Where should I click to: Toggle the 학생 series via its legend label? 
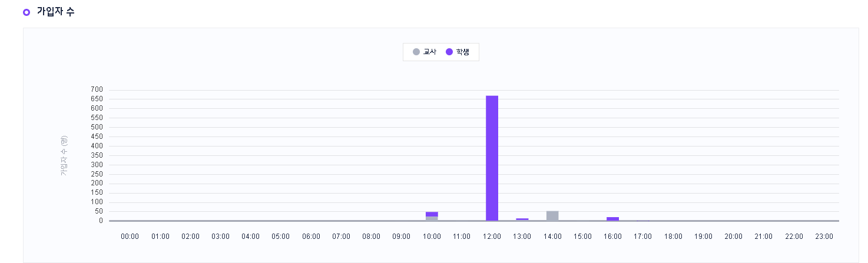coord(463,52)
